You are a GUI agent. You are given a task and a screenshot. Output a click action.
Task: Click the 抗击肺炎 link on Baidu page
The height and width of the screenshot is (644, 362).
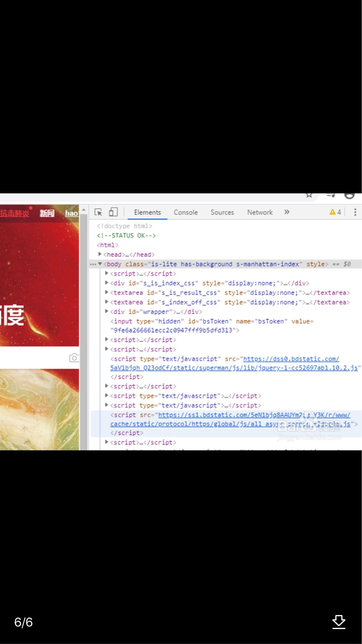14,213
